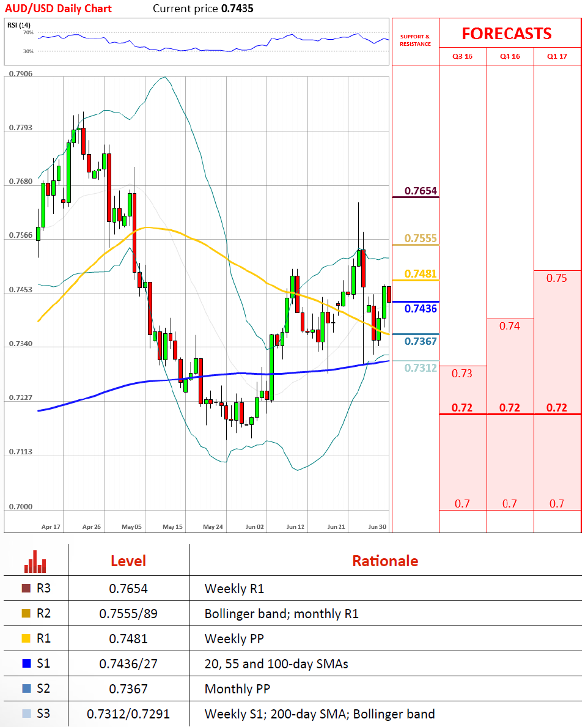Image resolution: width=588 pixels, height=727 pixels.
Task: Click the Bollinger band; monthly R1 rationale
Action: pos(282,614)
